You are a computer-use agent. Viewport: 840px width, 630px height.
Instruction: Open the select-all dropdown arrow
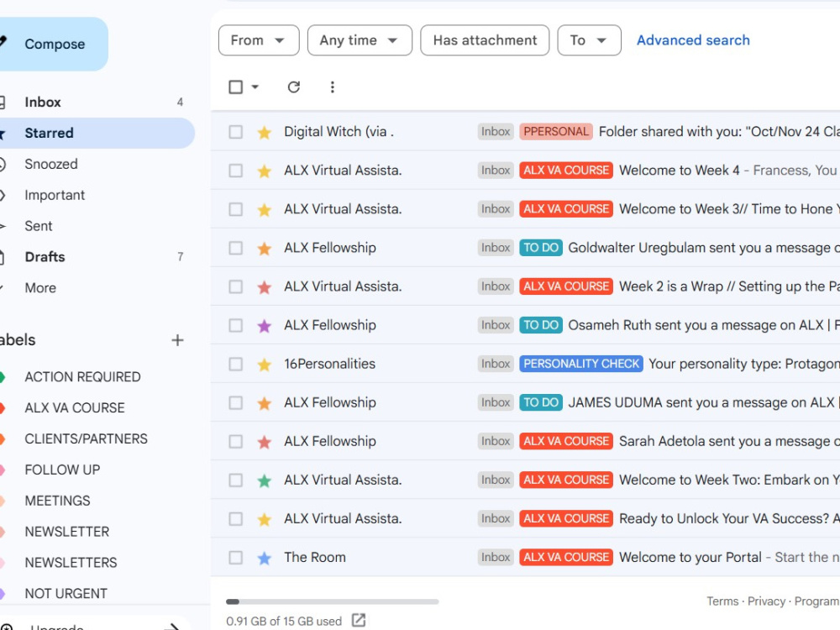255,87
